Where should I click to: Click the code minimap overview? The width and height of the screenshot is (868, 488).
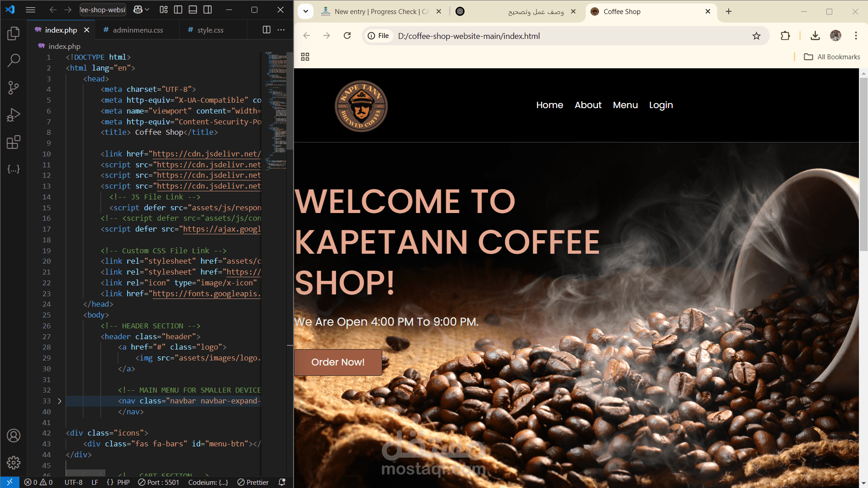point(276,111)
